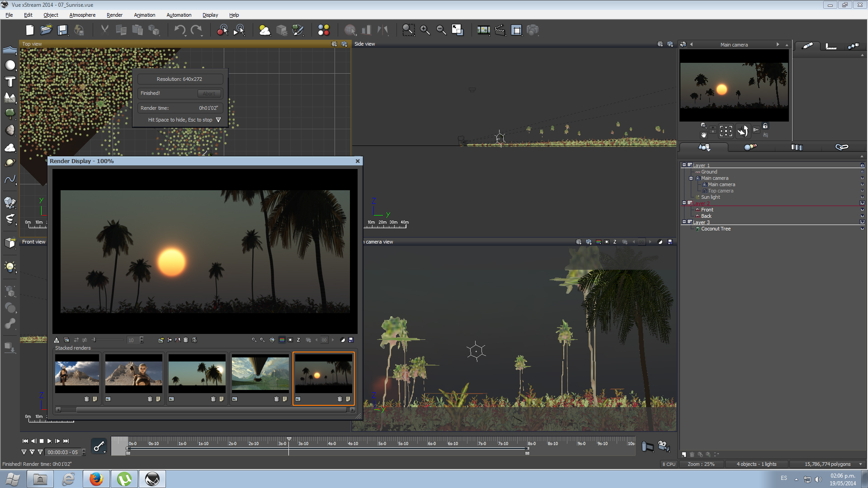Select the Text tool in left toolbar
Viewport: 868px width, 488px height.
[10, 82]
